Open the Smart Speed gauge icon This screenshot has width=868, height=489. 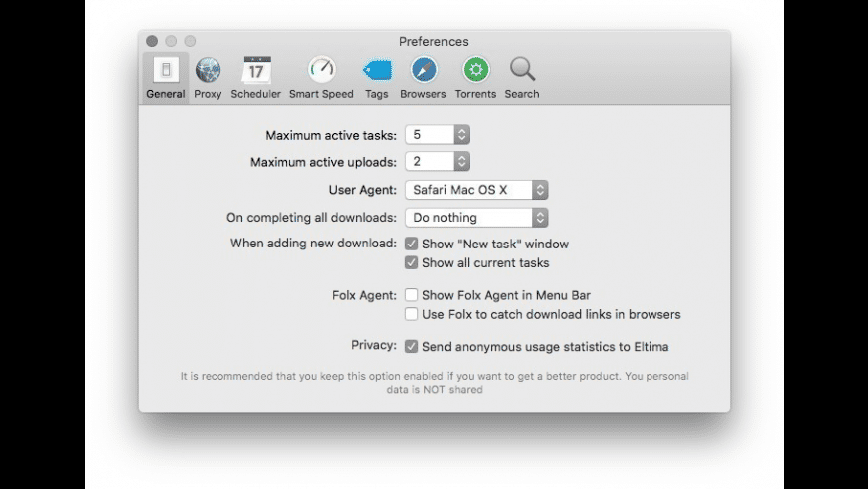[x=321, y=70]
